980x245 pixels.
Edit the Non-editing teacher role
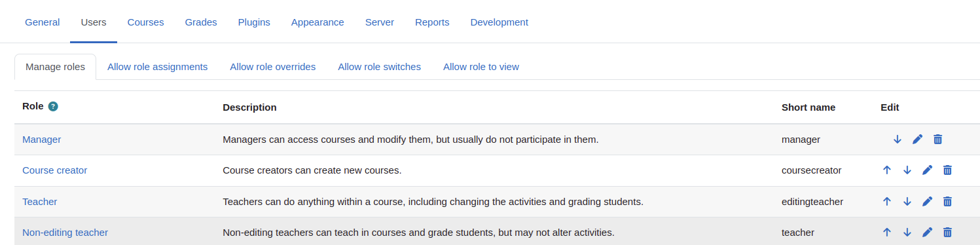927,233
